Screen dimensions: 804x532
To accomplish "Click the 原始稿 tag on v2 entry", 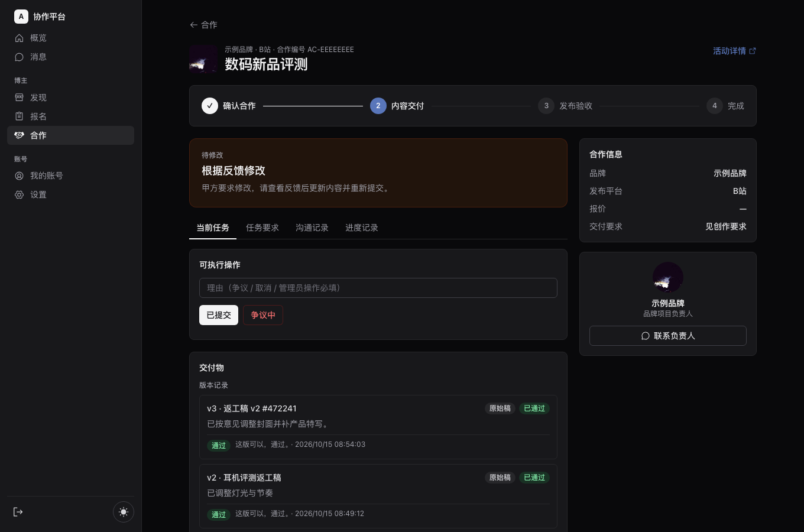I will [500, 478].
